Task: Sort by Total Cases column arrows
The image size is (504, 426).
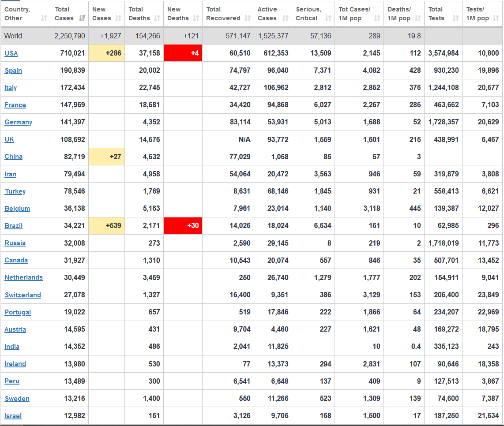Action: pos(82,18)
